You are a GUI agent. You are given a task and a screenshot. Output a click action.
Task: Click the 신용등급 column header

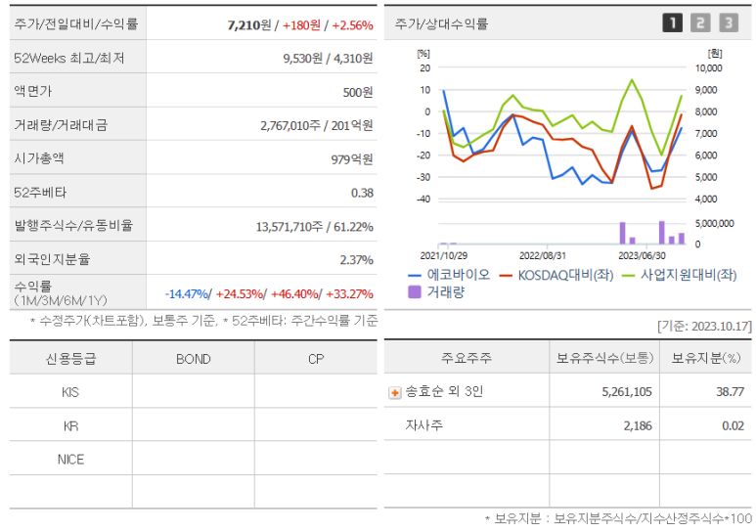pos(70,359)
